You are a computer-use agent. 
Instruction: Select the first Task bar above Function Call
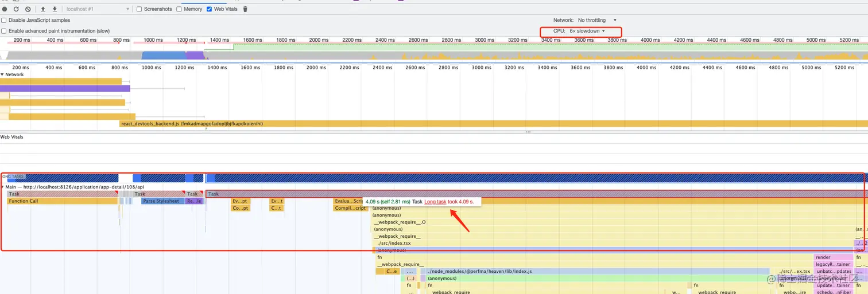point(62,194)
